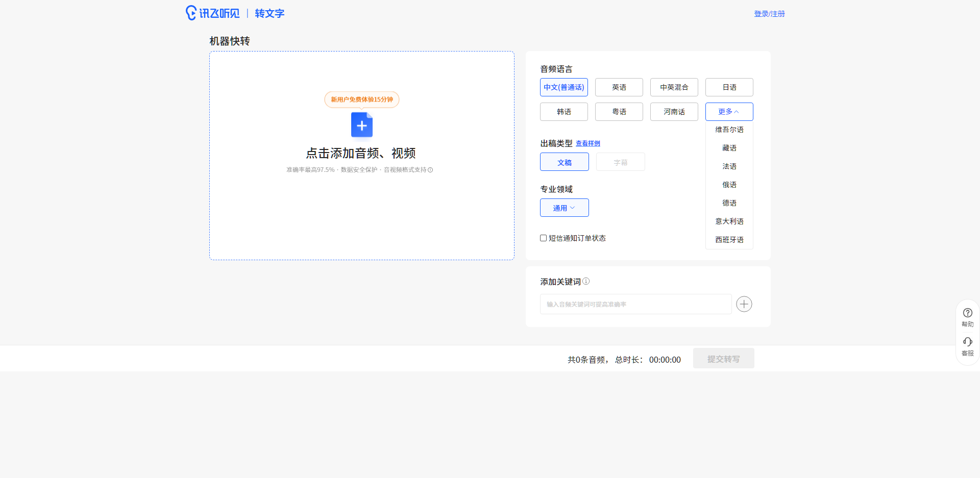Screen dimensions: 980x478
Task: Pick 藏语 from the language list
Action: pos(729,148)
